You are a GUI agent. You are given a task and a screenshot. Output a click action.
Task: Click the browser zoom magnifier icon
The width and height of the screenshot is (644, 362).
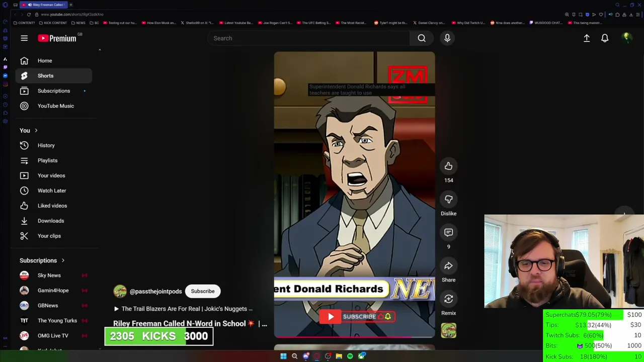[x=567, y=15]
